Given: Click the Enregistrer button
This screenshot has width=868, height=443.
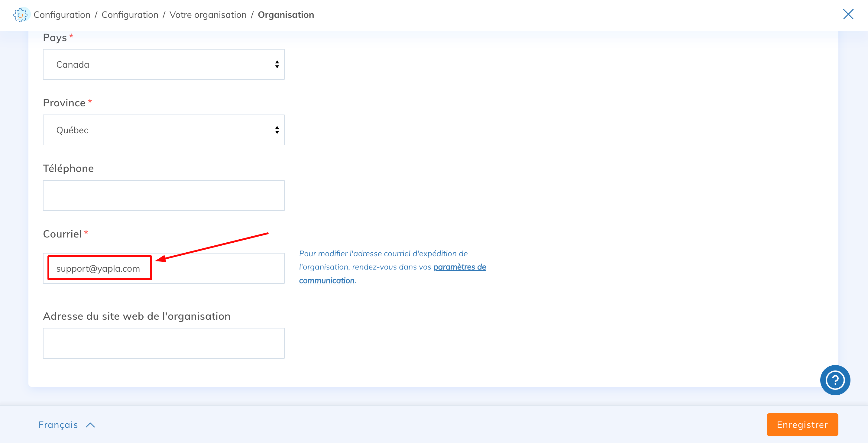Looking at the screenshot, I should (802, 425).
